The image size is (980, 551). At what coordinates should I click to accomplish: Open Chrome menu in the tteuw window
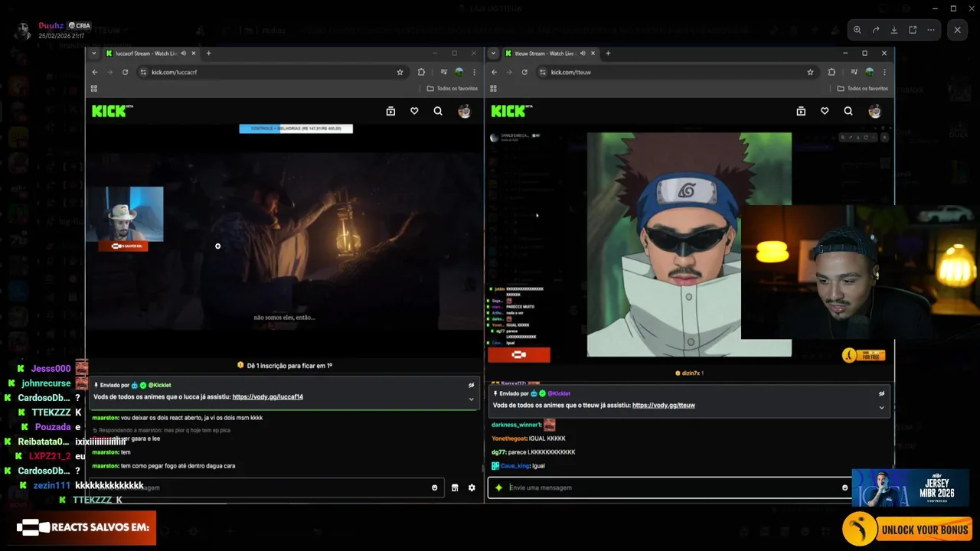coord(884,72)
